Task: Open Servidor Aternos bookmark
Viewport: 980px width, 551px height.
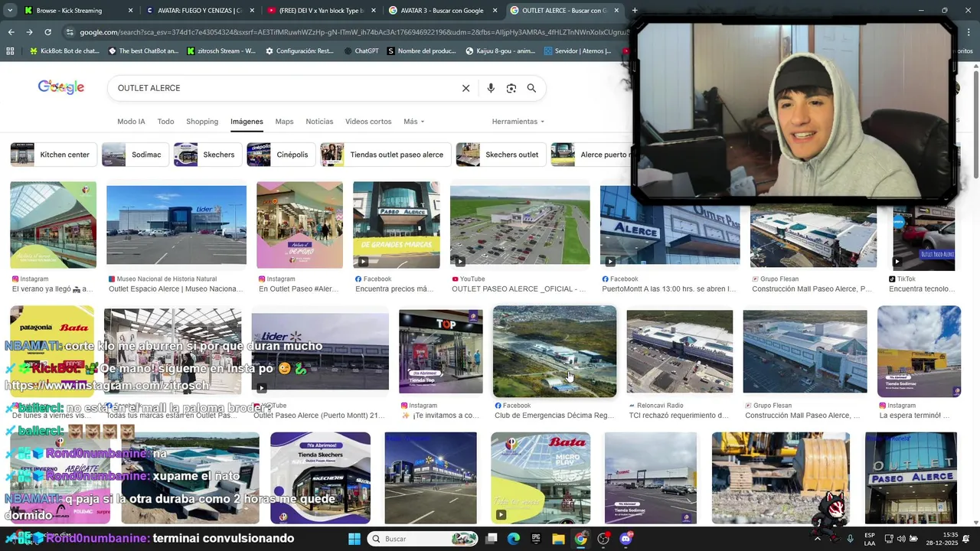Action: click(x=577, y=51)
